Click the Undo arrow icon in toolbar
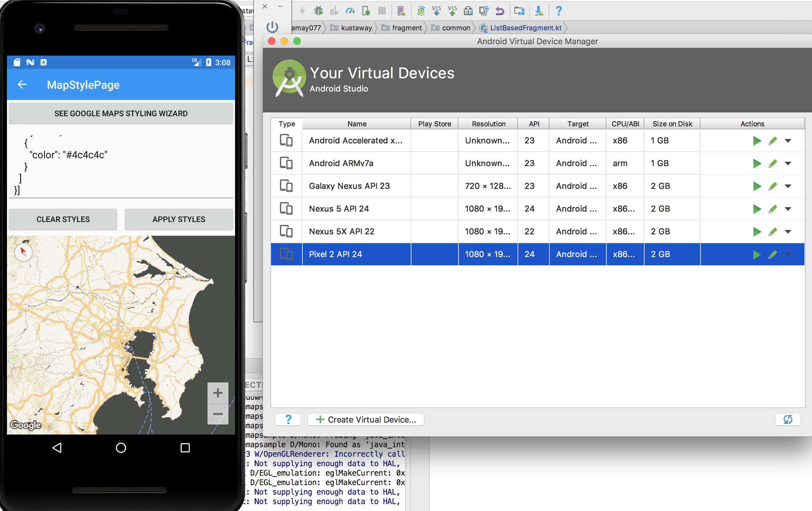The image size is (812, 511). pos(500,11)
